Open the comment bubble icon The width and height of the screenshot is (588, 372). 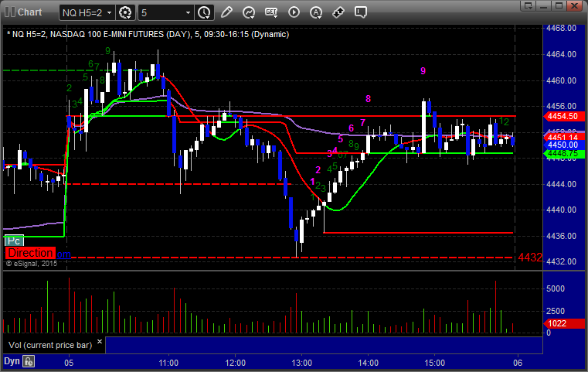360,12
